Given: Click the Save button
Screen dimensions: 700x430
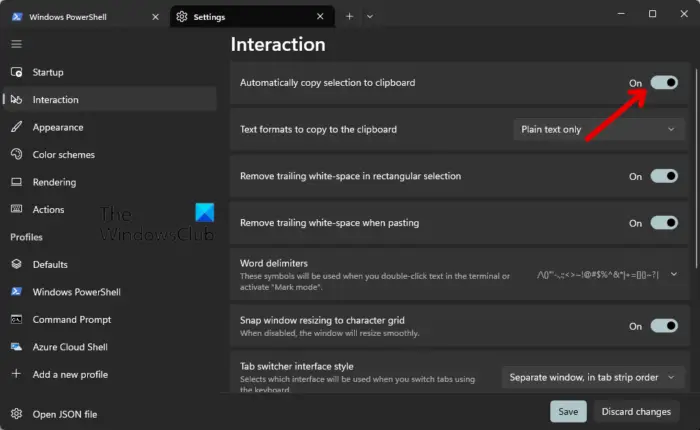Looking at the screenshot, I should click(568, 412).
